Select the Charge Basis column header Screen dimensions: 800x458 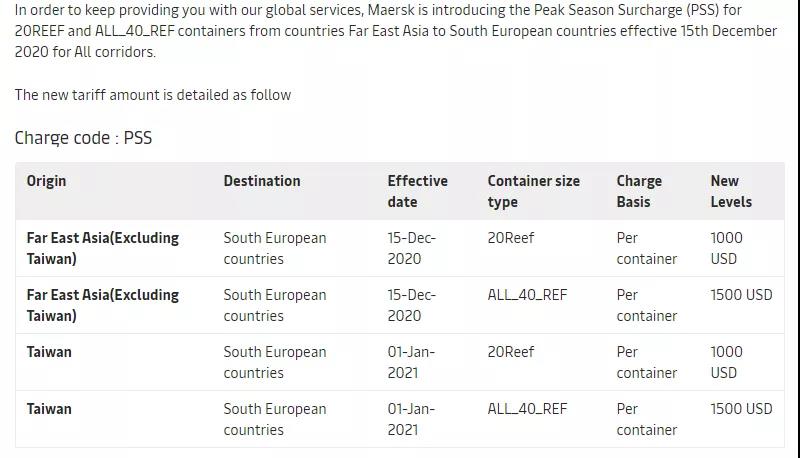(x=639, y=191)
